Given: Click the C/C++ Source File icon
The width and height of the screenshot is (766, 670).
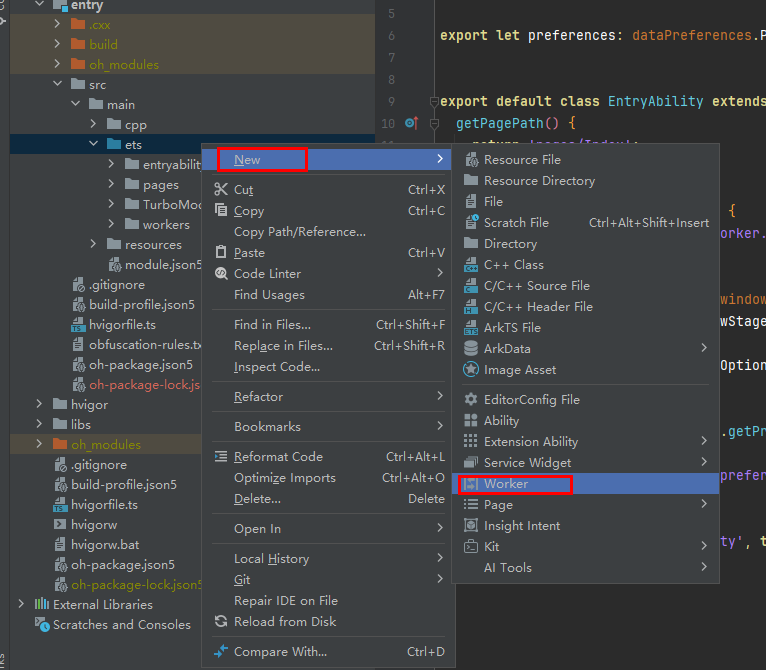Looking at the screenshot, I should point(471,285).
